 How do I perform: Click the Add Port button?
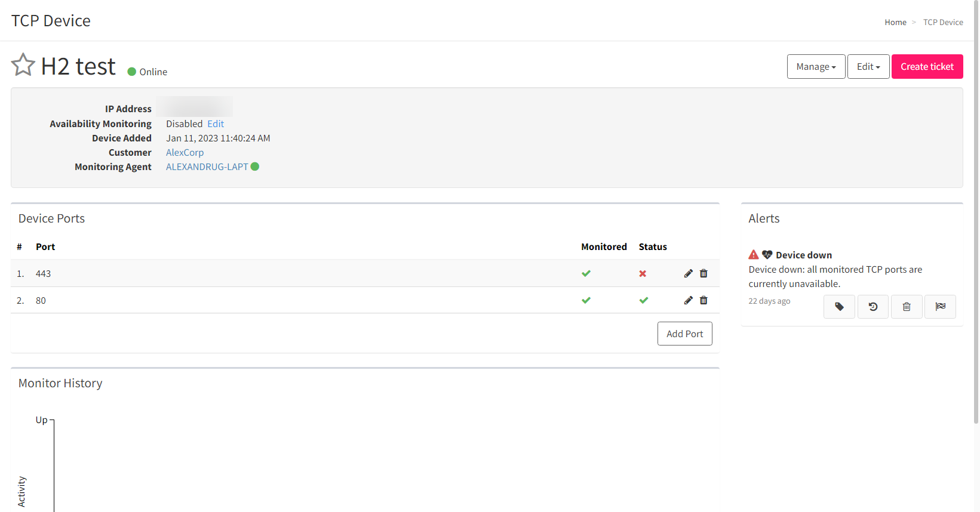(684, 334)
